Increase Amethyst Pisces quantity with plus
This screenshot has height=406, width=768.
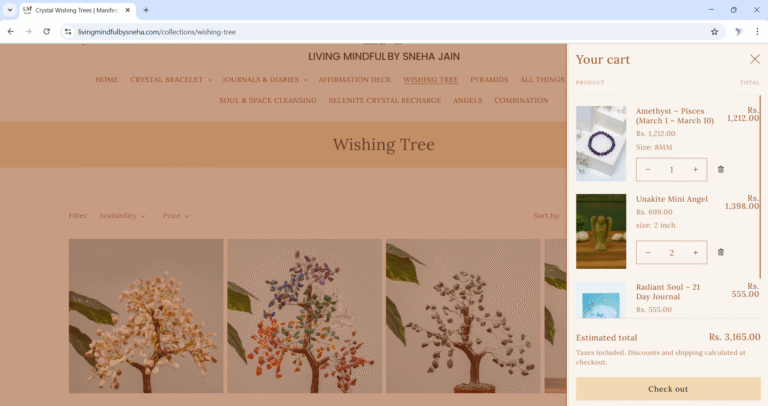point(695,169)
